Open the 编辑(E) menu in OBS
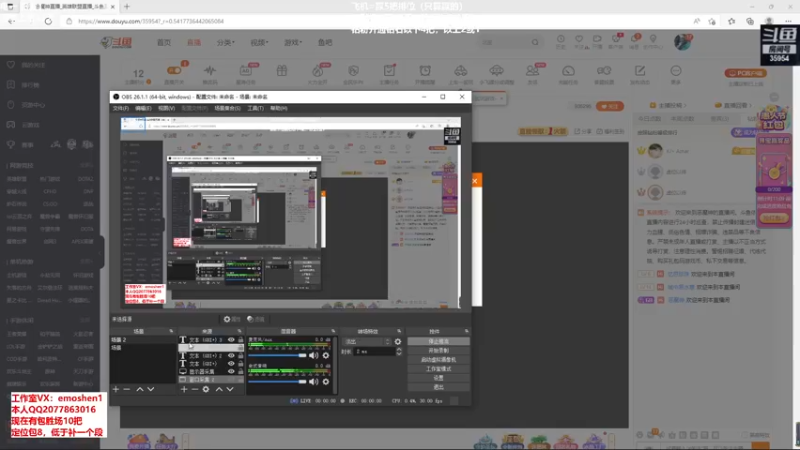 pyautogui.click(x=143, y=108)
